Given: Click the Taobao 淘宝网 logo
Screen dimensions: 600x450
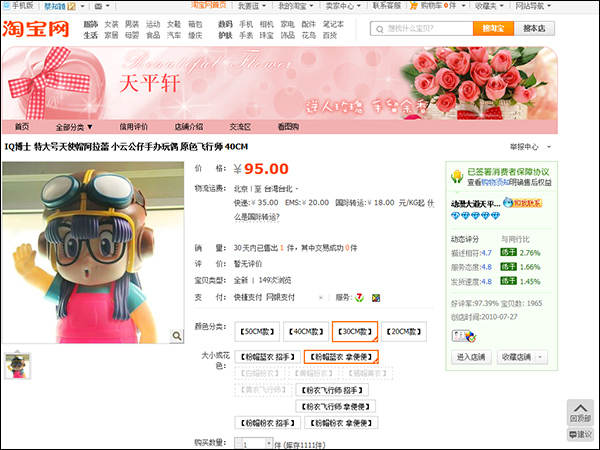Looking at the screenshot, I should pyautogui.click(x=36, y=29).
